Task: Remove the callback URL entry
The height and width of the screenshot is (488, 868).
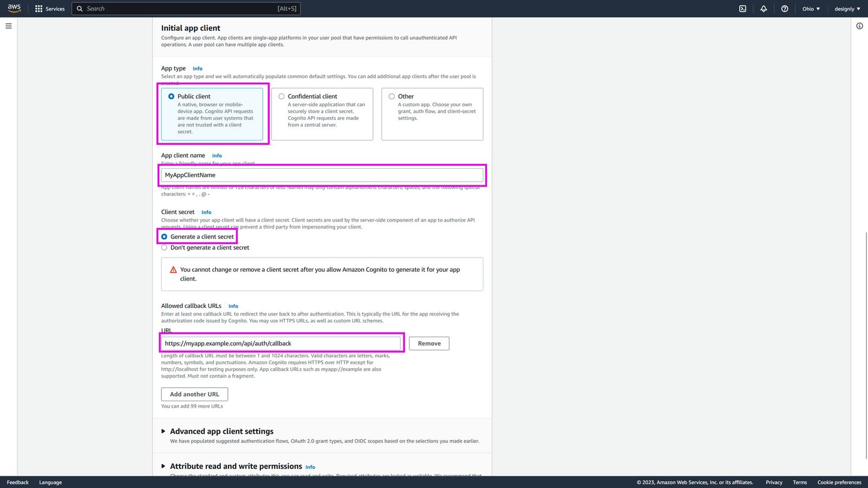Action: click(x=429, y=343)
